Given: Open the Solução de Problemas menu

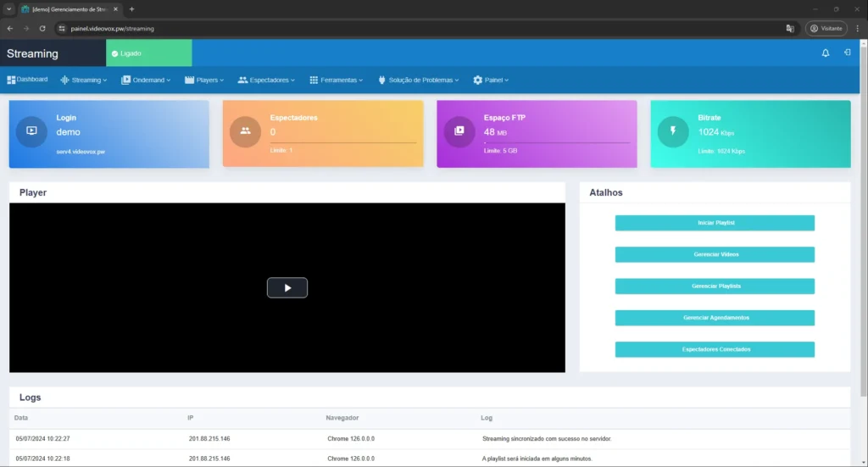Looking at the screenshot, I should point(418,81).
